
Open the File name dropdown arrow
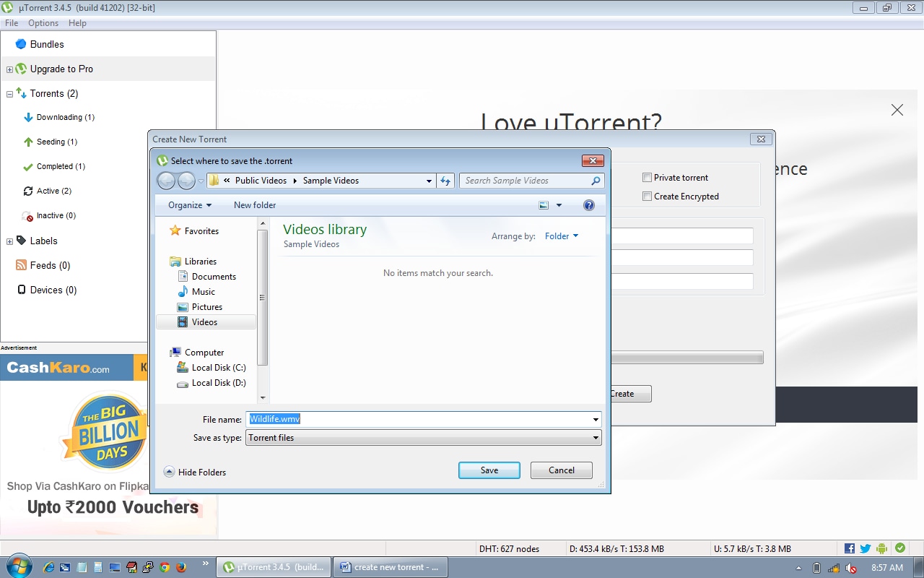pos(596,419)
